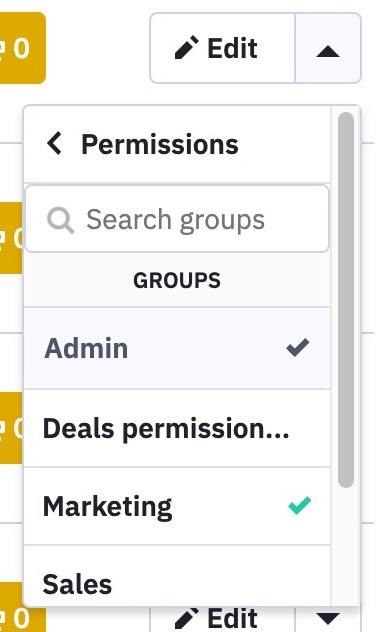Click the green checkmark beside Marketing
Screen dimensions: 381x632
(x=300, y=505)
